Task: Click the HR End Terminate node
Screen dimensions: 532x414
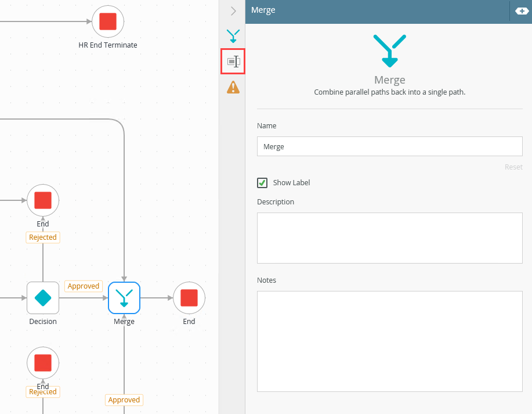Action: coord(108,22)
